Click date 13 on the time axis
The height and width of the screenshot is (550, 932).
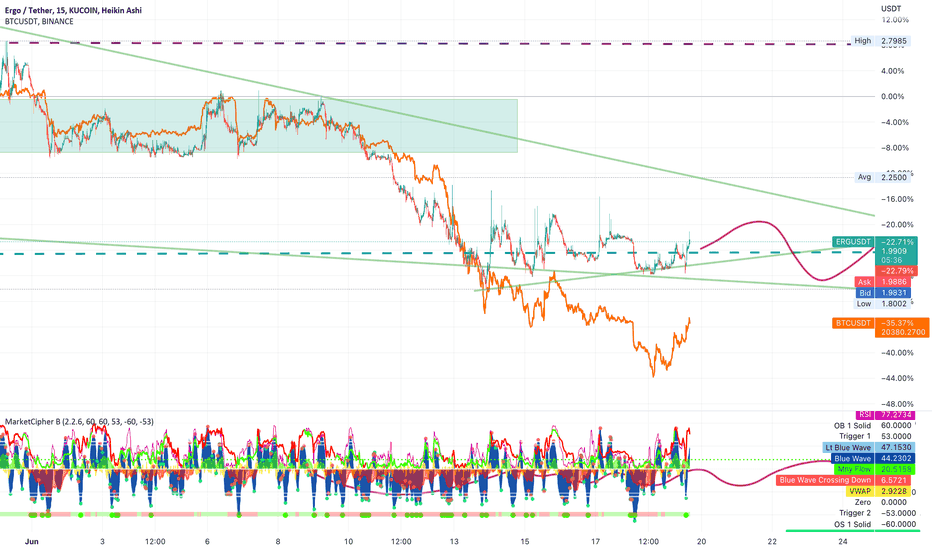click(x=455, y=541)
